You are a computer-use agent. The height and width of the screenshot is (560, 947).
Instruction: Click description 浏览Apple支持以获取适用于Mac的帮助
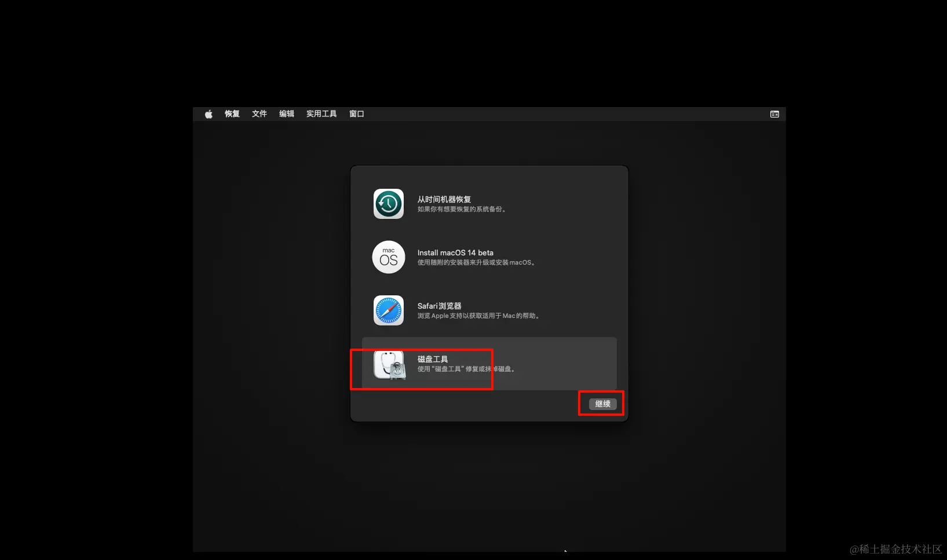coord(478,316)
